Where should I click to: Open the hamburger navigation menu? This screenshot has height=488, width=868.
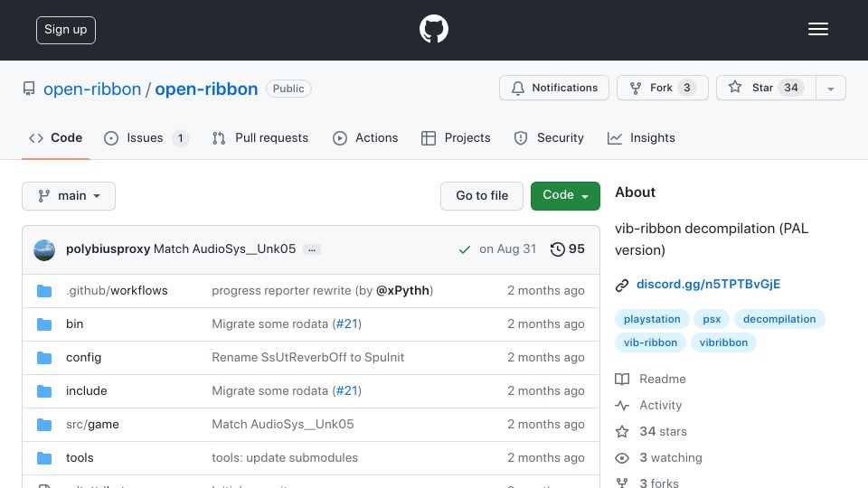[x=817, y=29]
